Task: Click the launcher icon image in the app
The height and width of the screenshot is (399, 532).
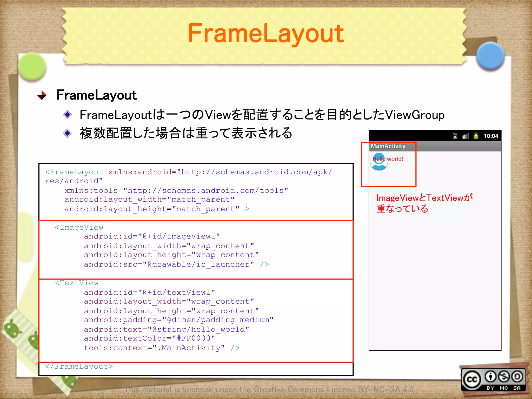Action: [x=379, y=161]
